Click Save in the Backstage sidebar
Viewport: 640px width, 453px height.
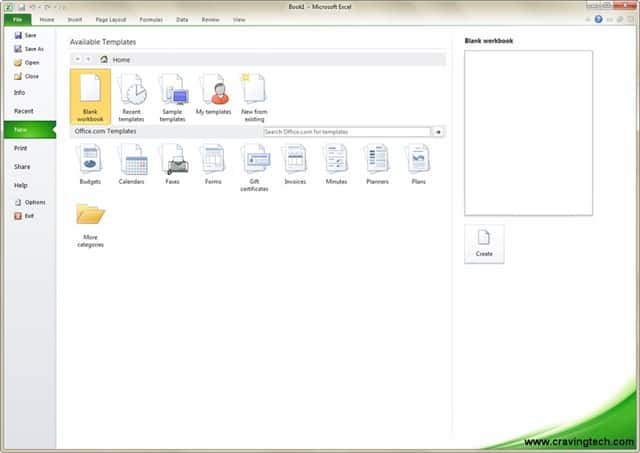25,36
